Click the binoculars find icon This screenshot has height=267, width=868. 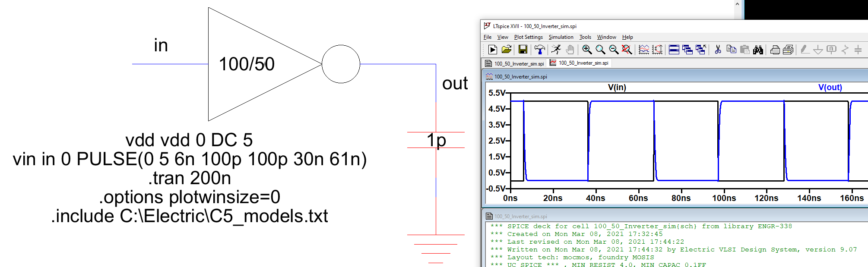click(x=758, y=50)
